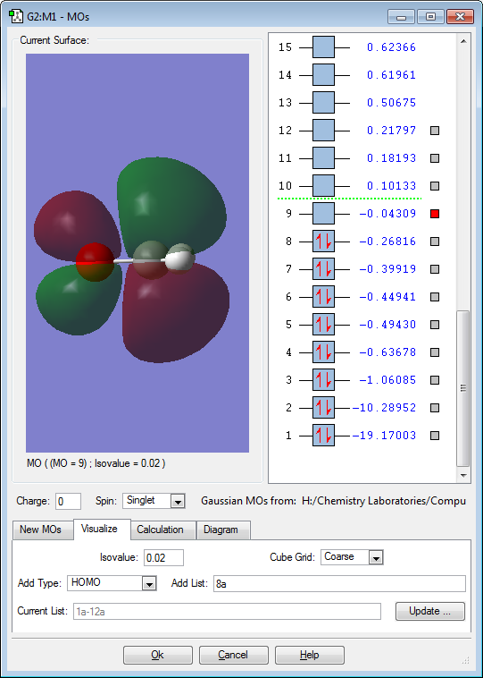Select the orbital box for MO 9
483x678 pixels.
(x=323, y=214)
